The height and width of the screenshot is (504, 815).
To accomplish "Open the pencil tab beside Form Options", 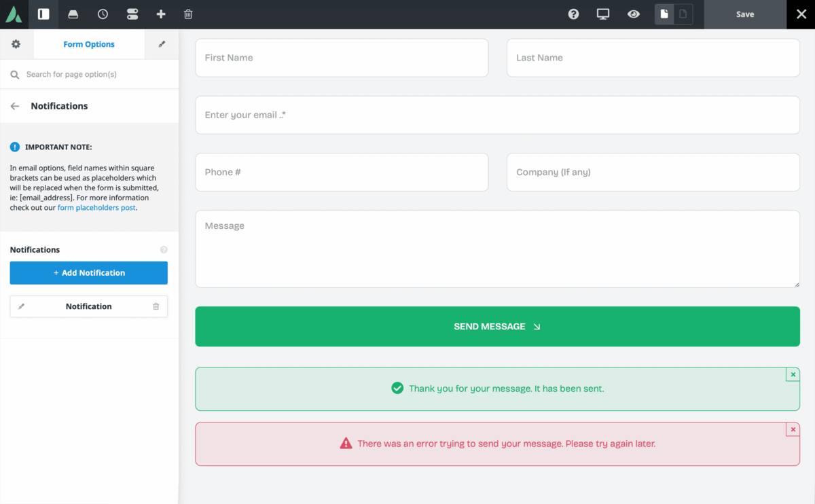I will pyautogui.click(x=161, y=43).
